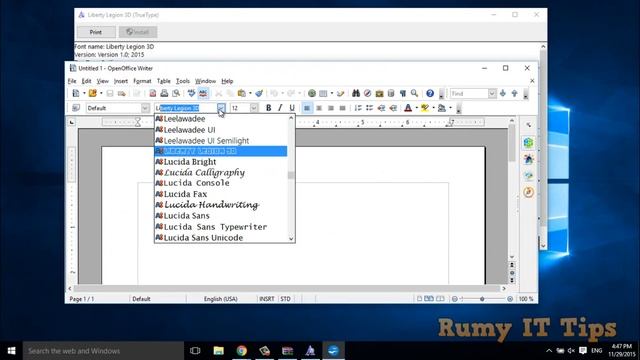640x360 pixels.
Task: Click the Hyperlink globe icon
Action: point(312,93)
